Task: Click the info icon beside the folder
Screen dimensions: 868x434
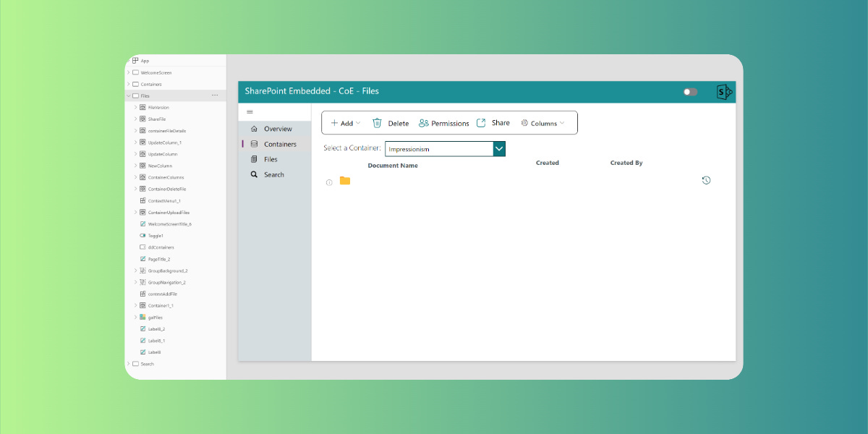Action: pyautogui.click(x=329, y=182)
